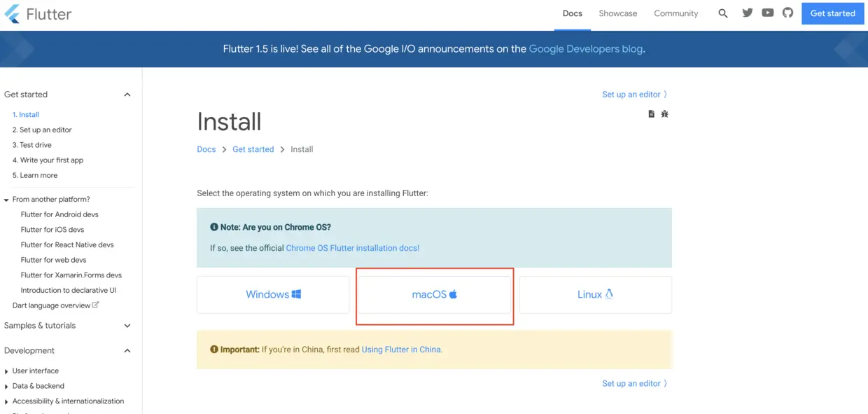Open Flutter's YouTube channel icon
Screen dimensions: 868x414
pyautogui.click(x=768, y=13)
